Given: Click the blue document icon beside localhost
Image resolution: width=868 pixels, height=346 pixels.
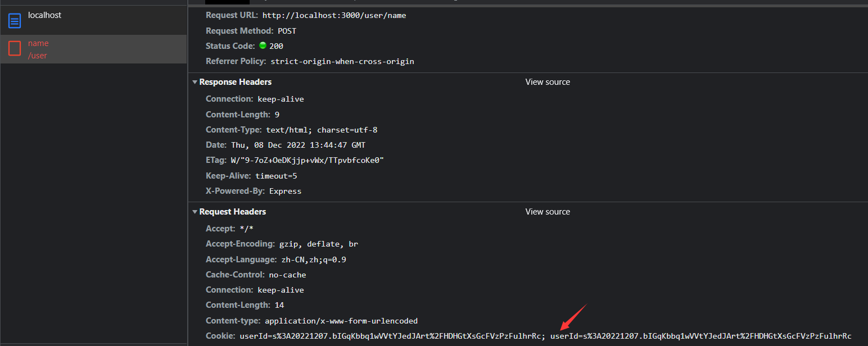Looking at the screenshot, I should [15, 21].
